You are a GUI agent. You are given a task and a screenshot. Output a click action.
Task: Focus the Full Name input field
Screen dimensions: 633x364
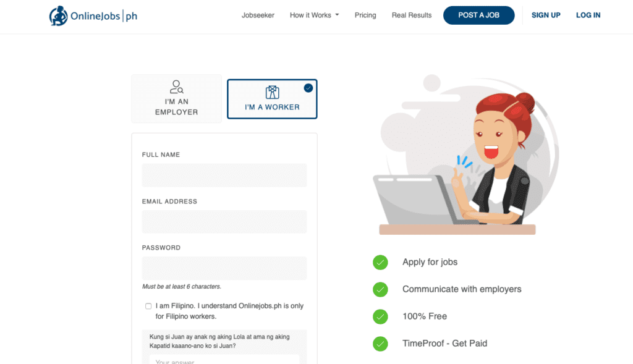[224, 175]
